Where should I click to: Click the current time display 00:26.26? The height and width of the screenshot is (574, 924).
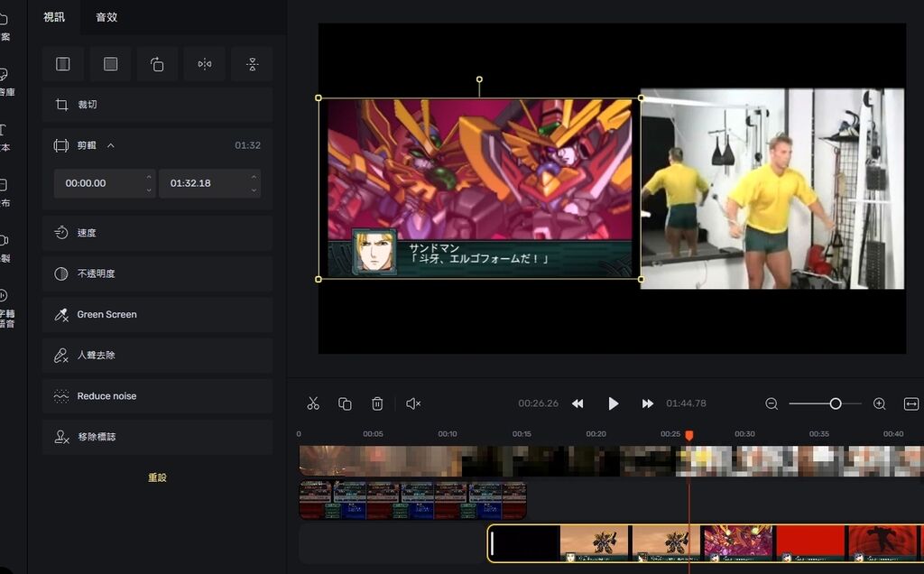[538, 403]
